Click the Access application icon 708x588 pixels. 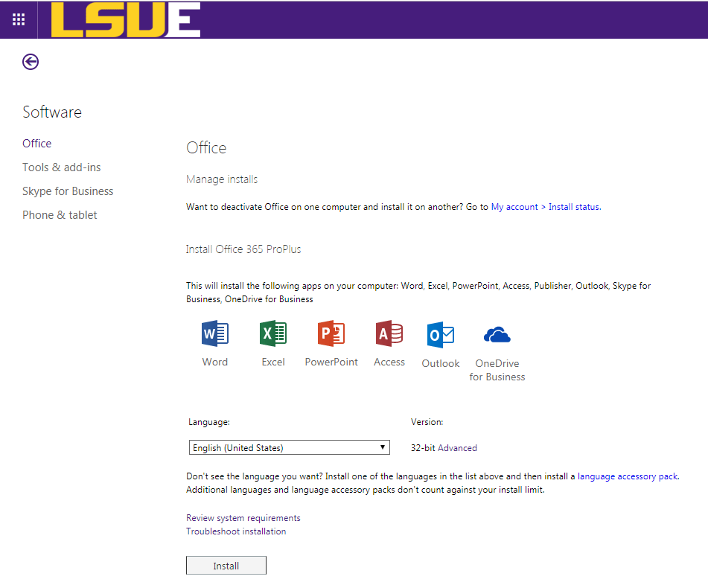coord(389,333)
